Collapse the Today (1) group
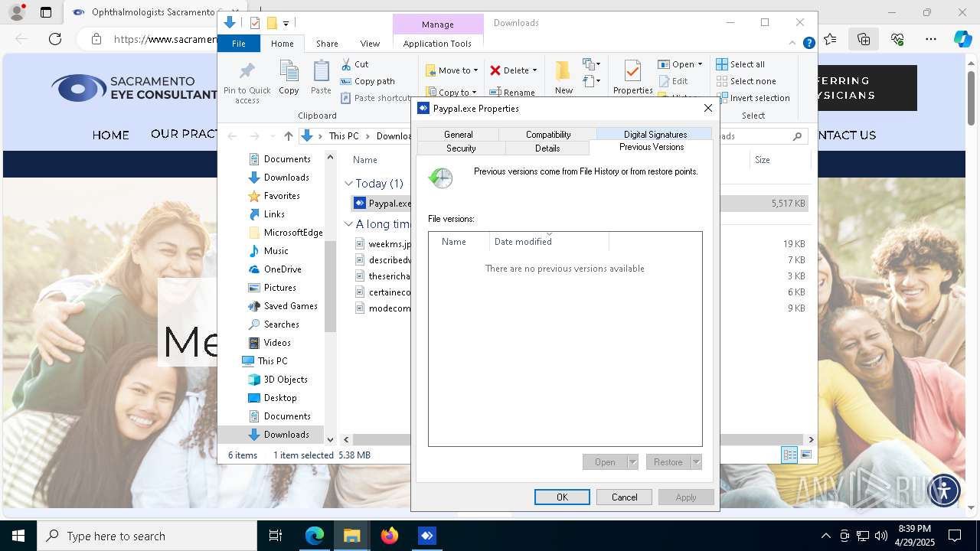This screenshot has width=980, height=551. click(x=348, y=184)
